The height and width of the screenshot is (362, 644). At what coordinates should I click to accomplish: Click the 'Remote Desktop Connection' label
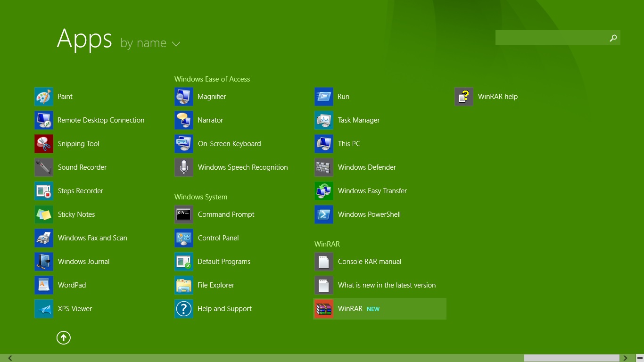click(101, 120)
